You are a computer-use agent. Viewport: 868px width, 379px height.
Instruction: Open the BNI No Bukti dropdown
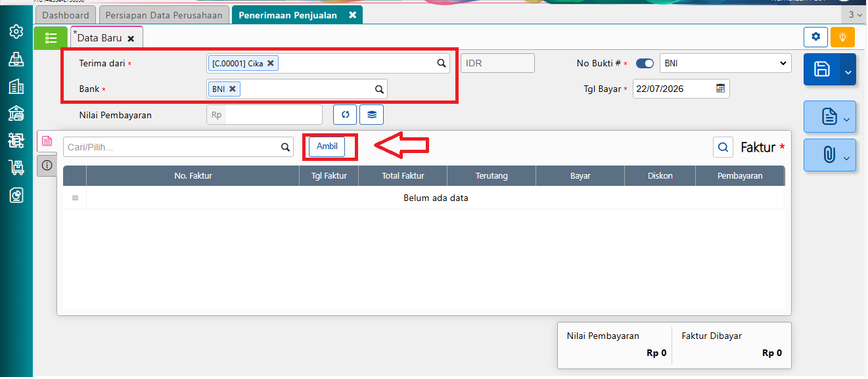click(725, 63)
